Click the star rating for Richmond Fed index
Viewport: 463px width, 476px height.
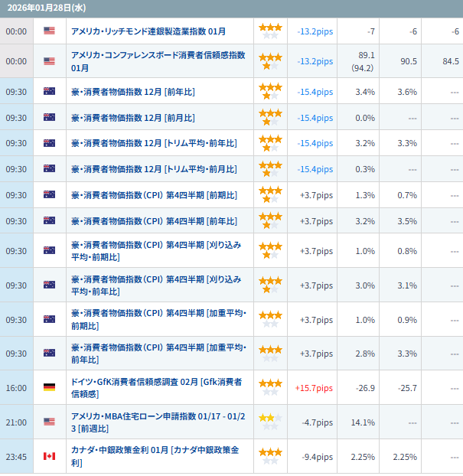tap(269, 31)
